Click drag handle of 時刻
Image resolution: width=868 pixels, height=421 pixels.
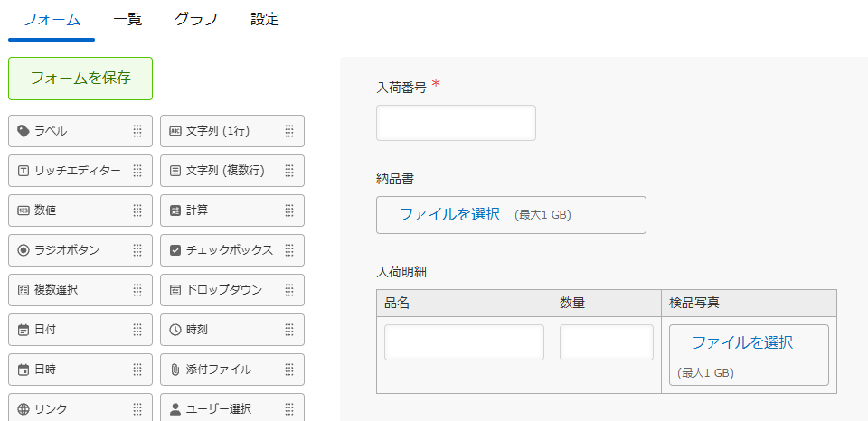pos(289,330)
